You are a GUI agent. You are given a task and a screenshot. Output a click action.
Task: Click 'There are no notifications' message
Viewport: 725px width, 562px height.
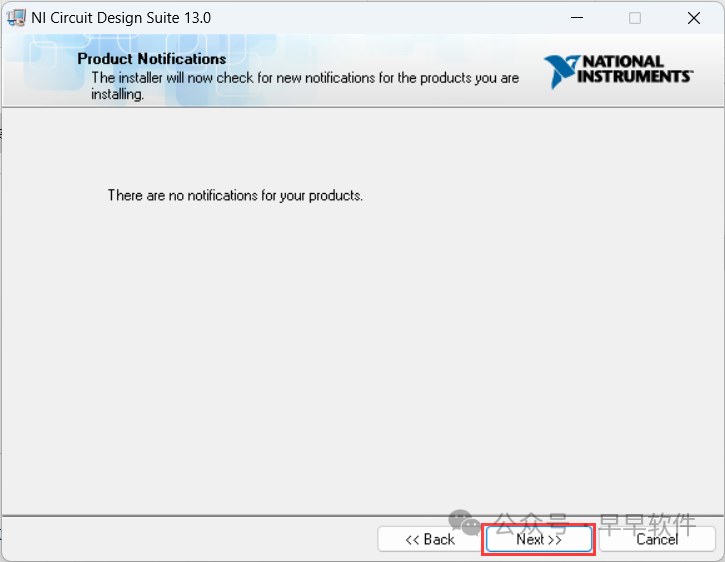(235, 196)
